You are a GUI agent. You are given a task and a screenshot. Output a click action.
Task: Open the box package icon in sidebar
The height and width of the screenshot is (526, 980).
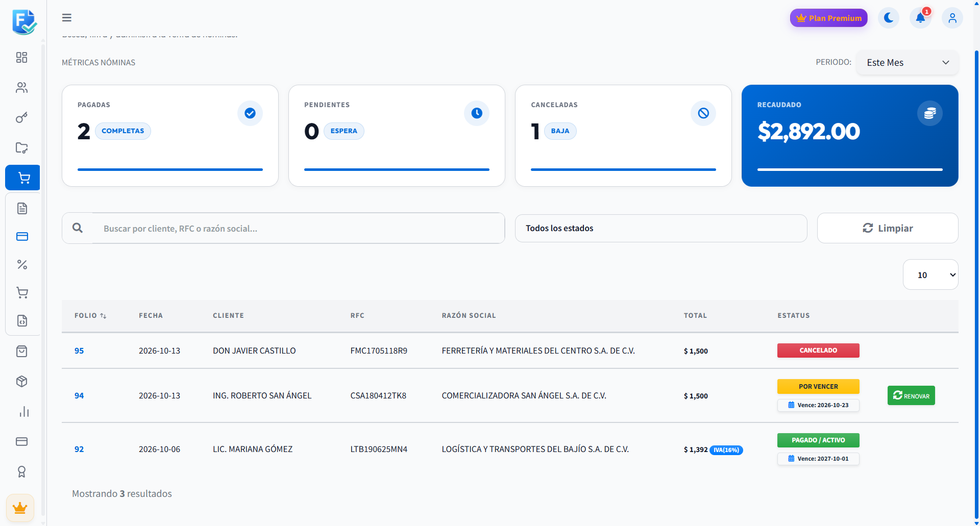(x=21, y=381)
